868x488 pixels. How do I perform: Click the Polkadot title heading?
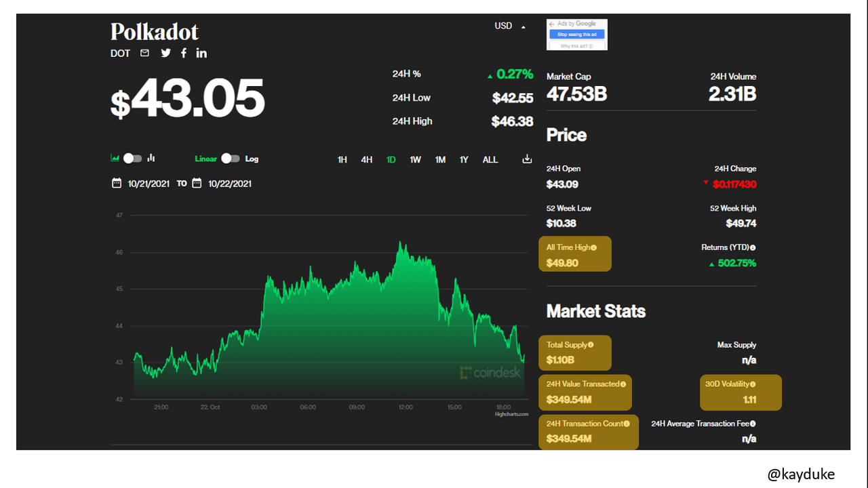tap(155, 31)
